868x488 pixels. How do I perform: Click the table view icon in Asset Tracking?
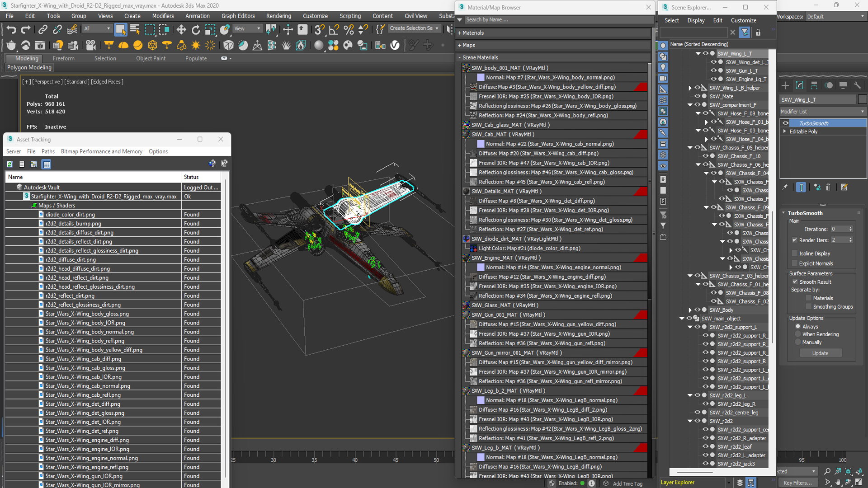click(47, 164)
